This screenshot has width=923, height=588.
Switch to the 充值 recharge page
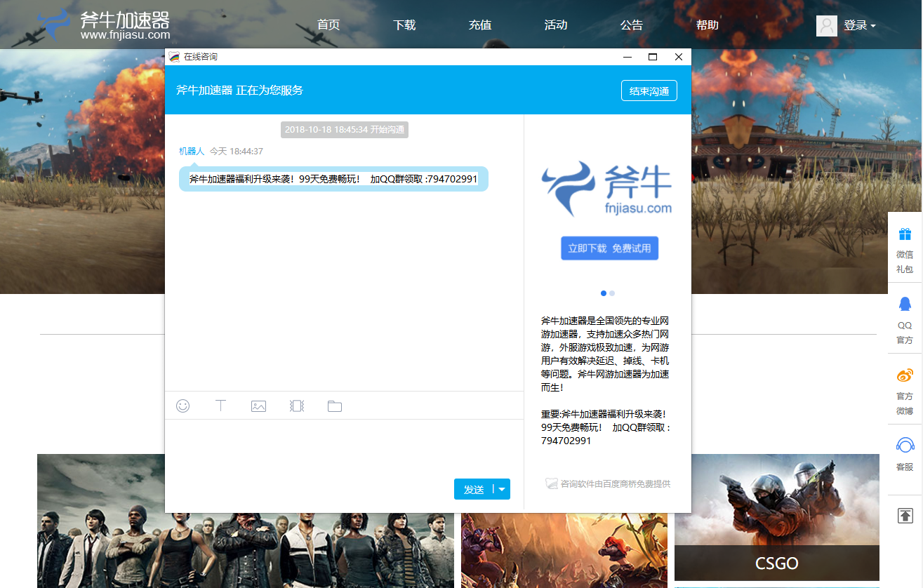(480, 25)
